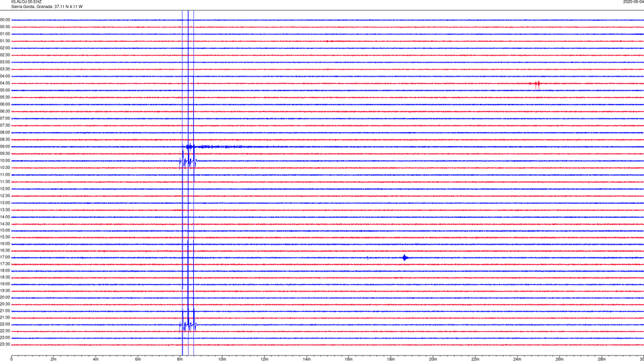Click the 18m tick label on the time axis
644x362 pixels.
pos(390,359)
